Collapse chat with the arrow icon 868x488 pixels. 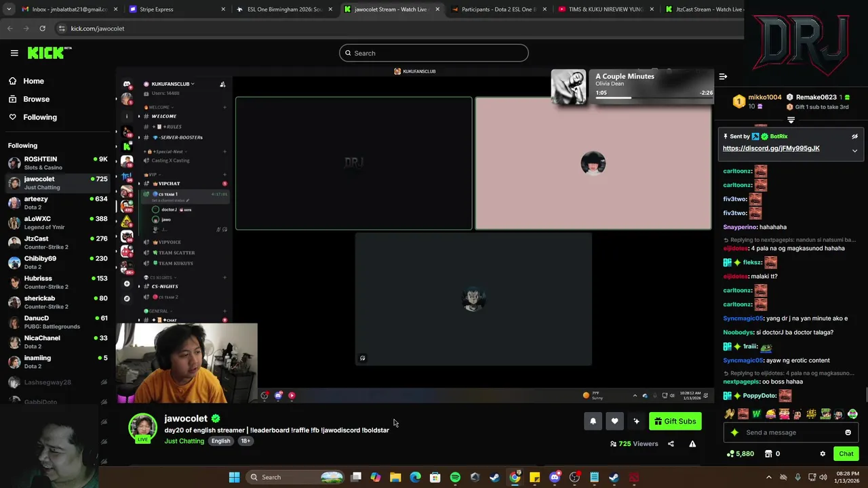(x=723, y=77)
